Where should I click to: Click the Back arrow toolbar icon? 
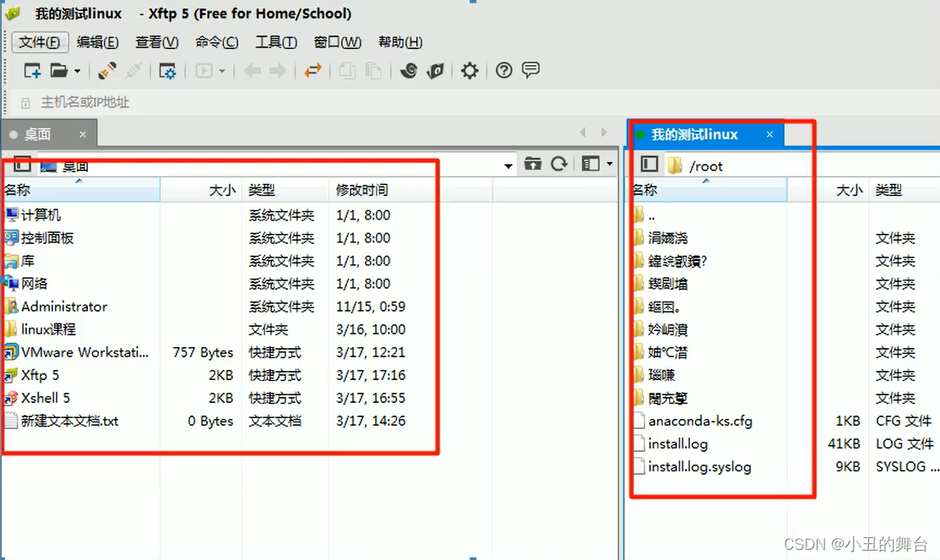[252, 71]
